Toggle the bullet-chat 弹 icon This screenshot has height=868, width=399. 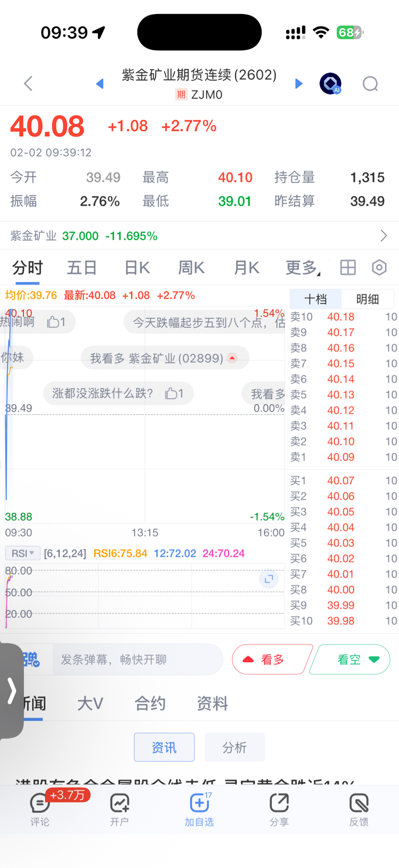(x=31, y=660)
